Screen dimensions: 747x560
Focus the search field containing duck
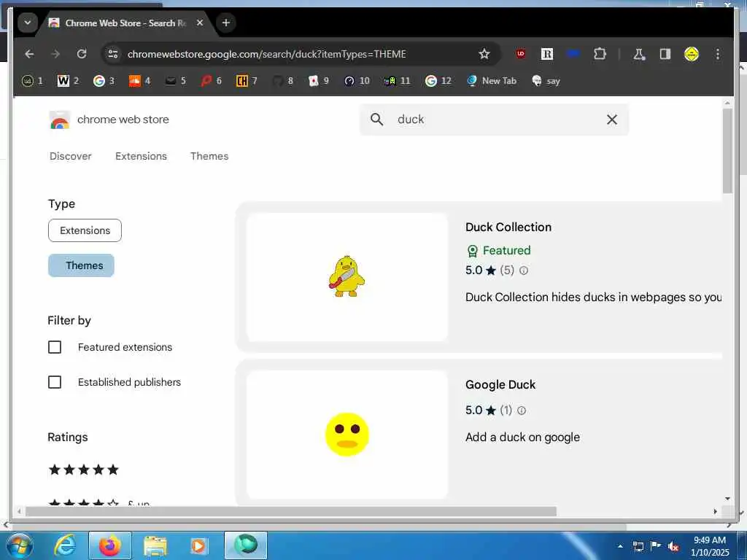click(494, 120)
